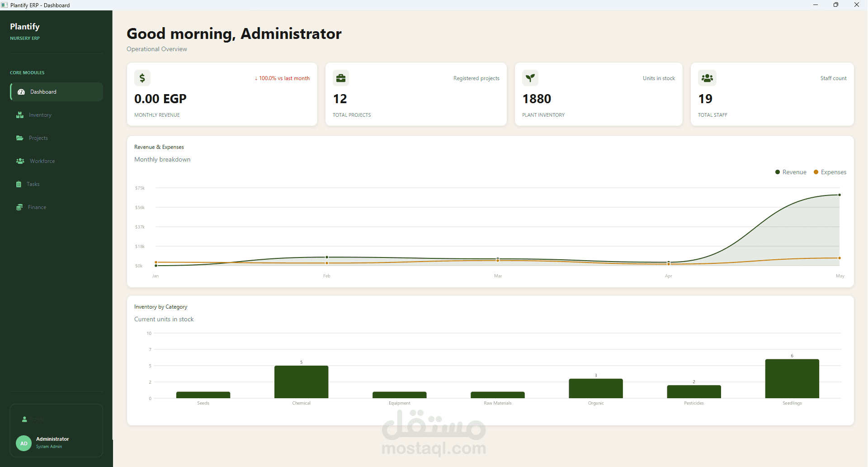Click the 'Monthly breakdown' subtitle

click(162, 159)
